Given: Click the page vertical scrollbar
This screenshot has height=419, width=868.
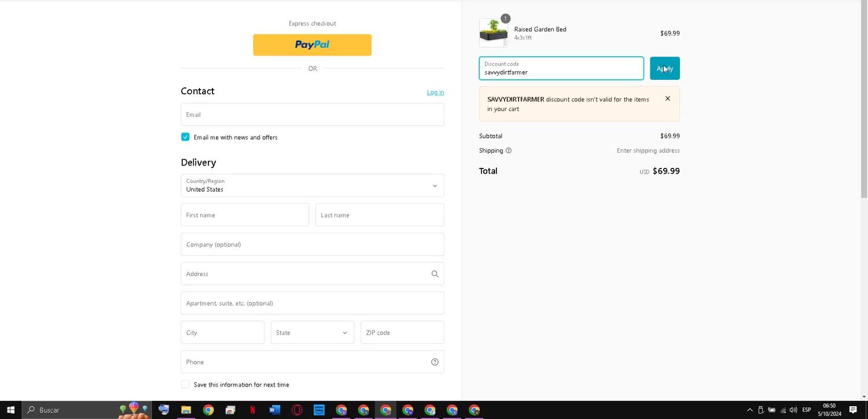Looking at the screenshot, I should point(863,116).
